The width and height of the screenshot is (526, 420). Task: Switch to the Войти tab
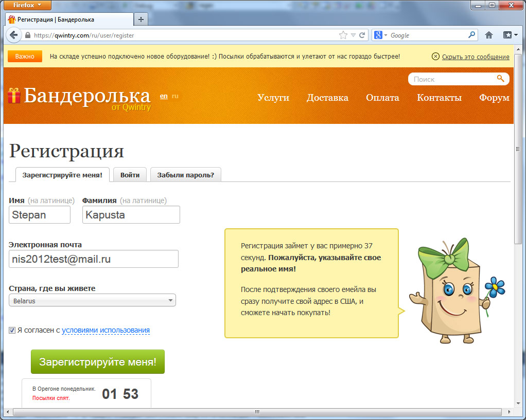(x=130, y=175)
